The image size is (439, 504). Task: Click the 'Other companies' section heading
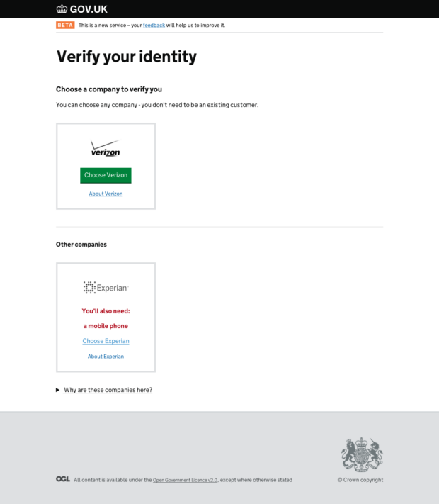[81, 245]
